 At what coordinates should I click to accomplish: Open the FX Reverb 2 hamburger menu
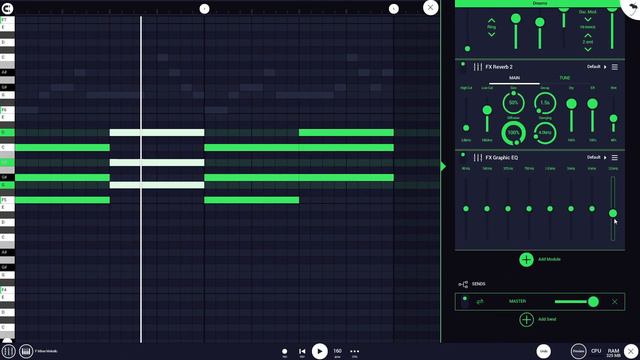tap(615, 67)
